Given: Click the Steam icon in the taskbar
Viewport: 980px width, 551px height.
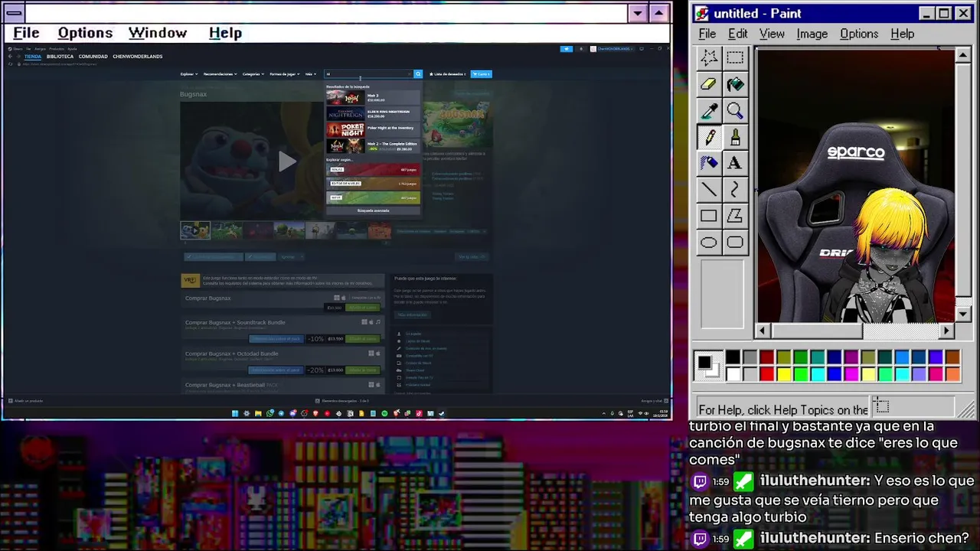Looking at the screenshot, I should [x=442, y=413].
